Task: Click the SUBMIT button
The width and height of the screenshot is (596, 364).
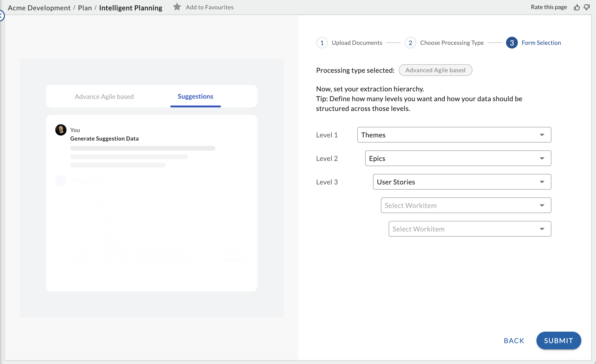Action: (x=559, y=340)
